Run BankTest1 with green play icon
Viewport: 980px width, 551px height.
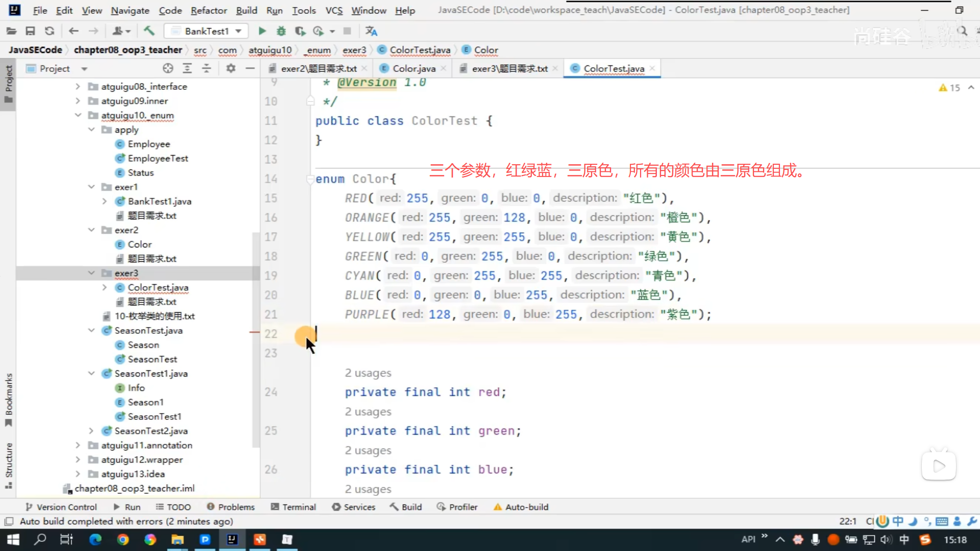pyautogui.click(x=262, y=31)
